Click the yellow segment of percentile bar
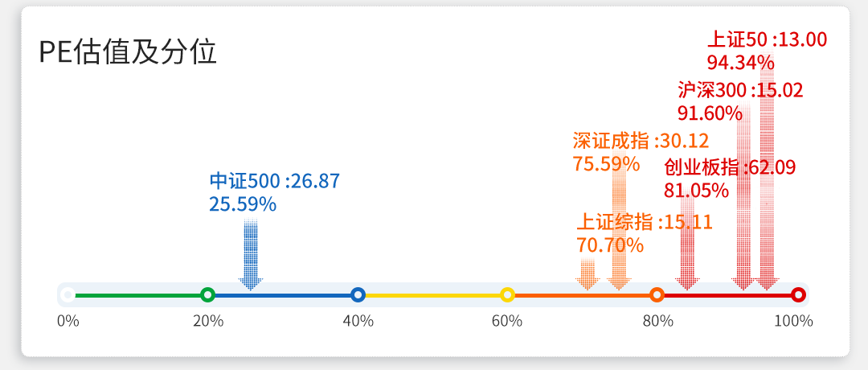868x370 pixels. pos(432,295)
